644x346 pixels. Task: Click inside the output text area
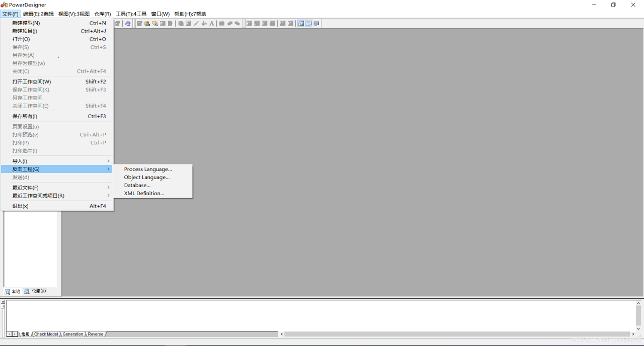point(320,315)
